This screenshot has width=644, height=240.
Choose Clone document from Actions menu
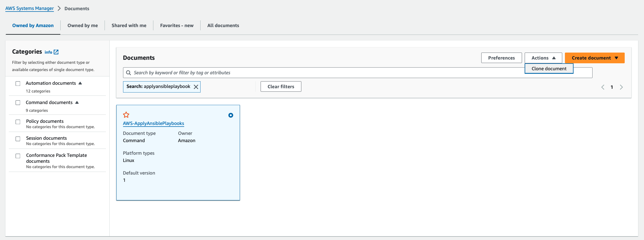coord(549,69)
